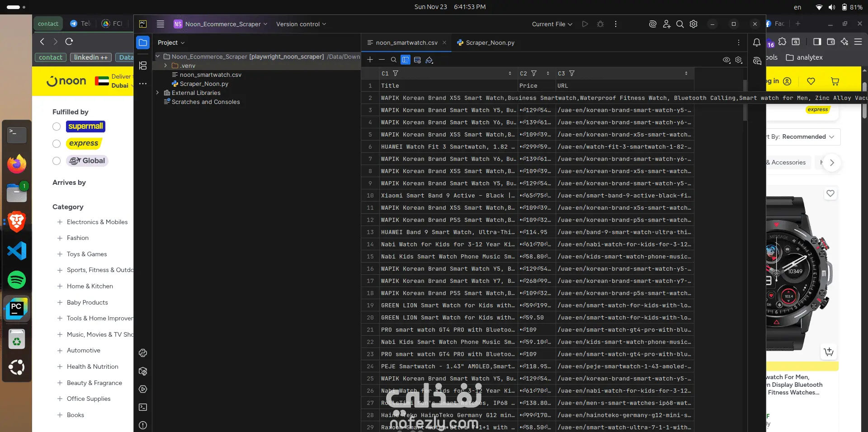
Task: Open more run actions kebab menu
Action: pos(615,24)
